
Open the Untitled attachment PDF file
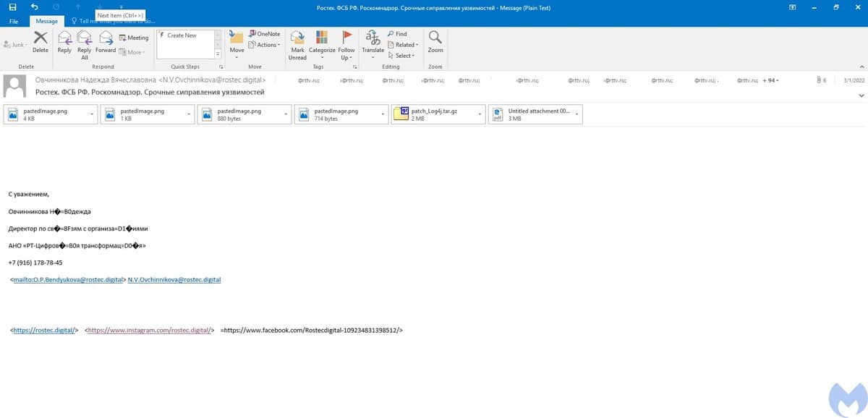pyautogui.click(x=535, y=114)
